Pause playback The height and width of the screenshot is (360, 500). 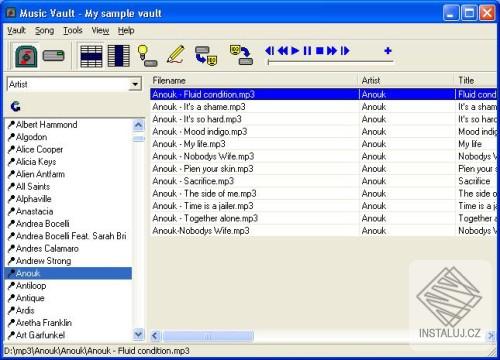[x=307, y=51]
